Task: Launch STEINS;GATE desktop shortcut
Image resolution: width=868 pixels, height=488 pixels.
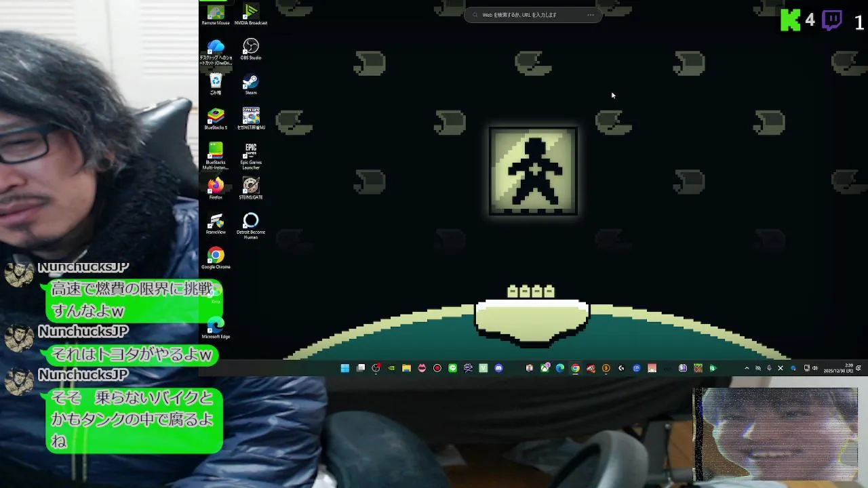Action: point(251,188)
